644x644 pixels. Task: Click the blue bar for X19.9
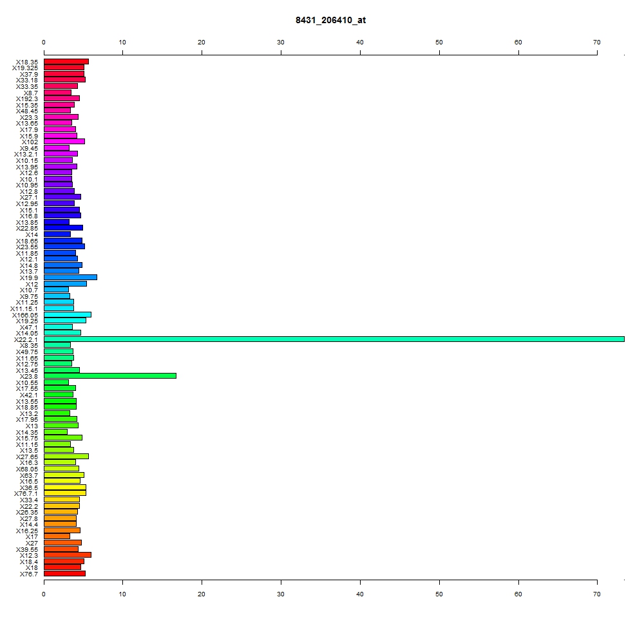(70, 278)
